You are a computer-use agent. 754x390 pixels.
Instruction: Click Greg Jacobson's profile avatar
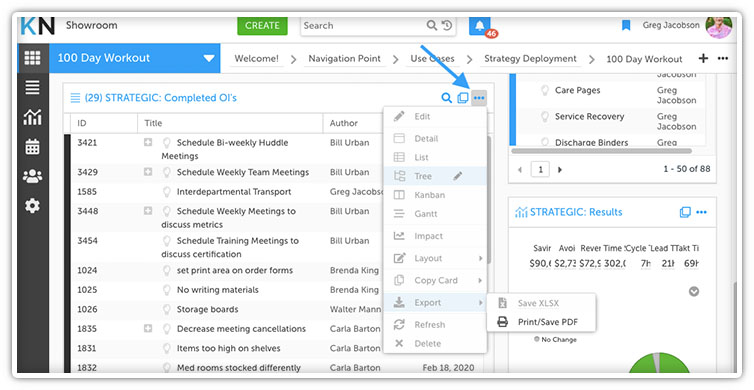click(719, 26)
